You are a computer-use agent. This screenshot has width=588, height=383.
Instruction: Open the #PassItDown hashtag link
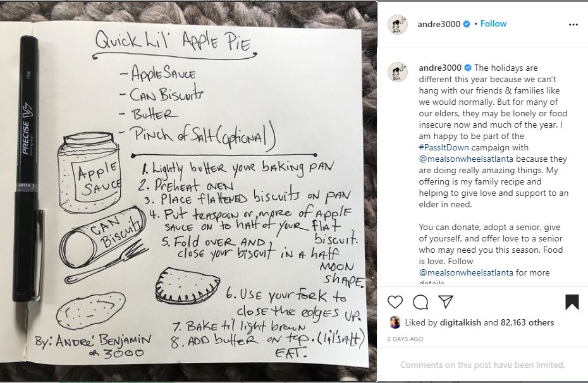coord(444,147)
